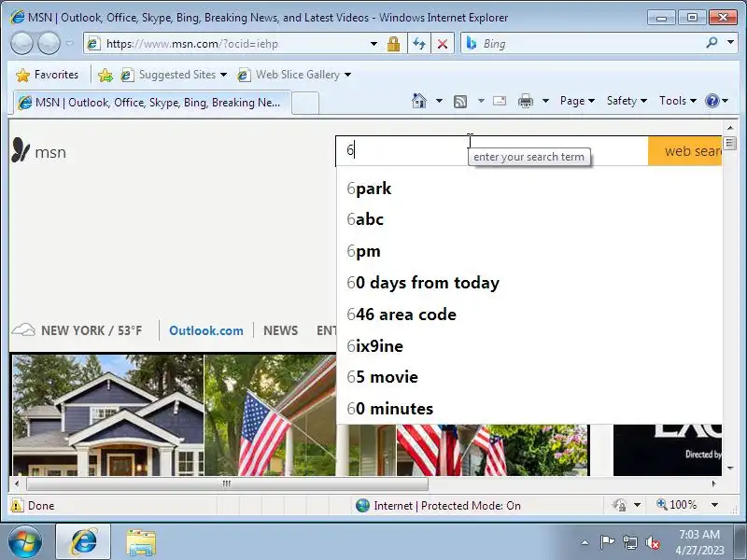
Task: Select '646 area code' suggestion
Action: 529,315
